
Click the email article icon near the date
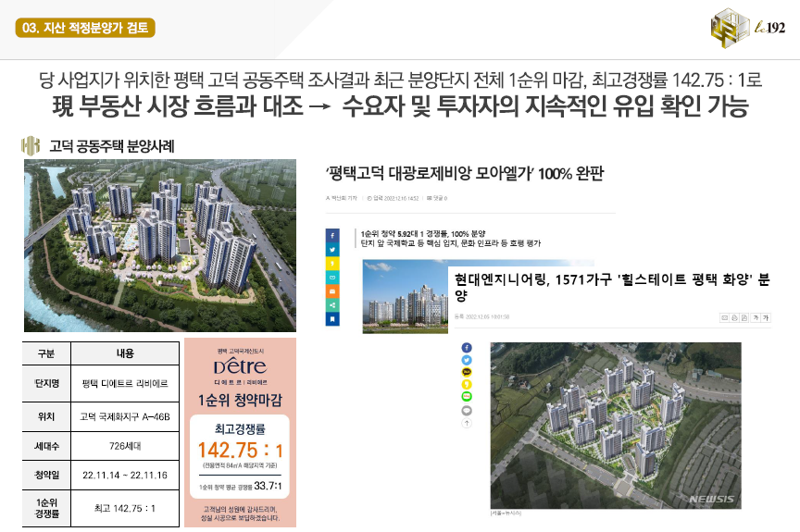click(724, 317)
